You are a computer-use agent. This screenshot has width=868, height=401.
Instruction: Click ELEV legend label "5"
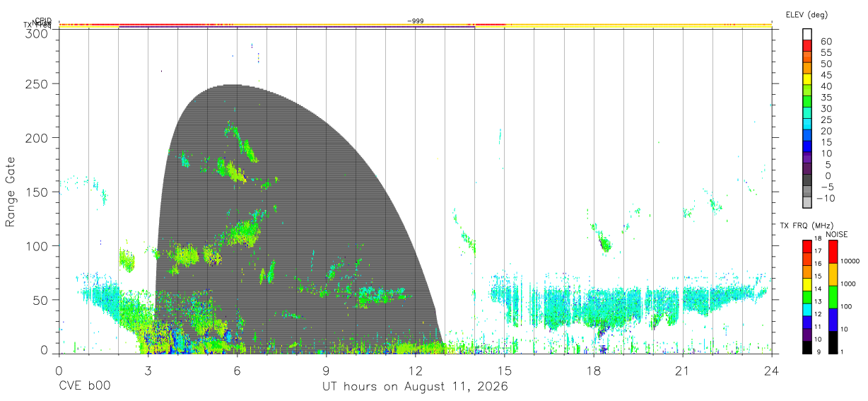[x=829, y=165]
